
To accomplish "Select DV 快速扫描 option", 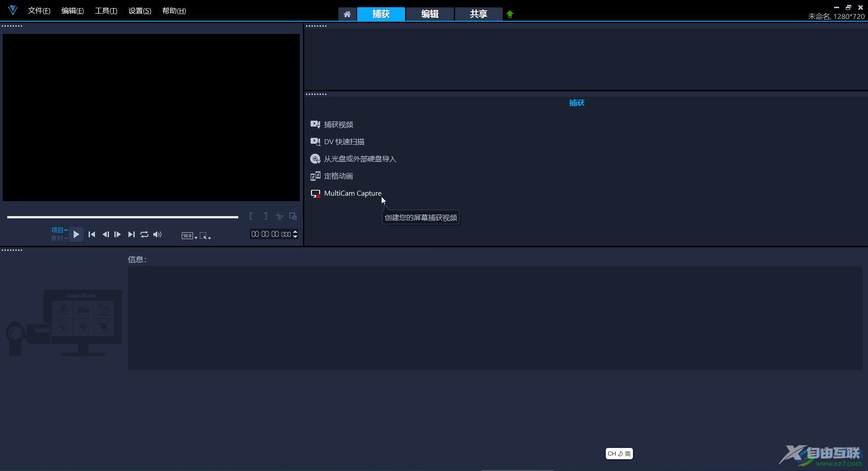I will click(x=344, y=142).
